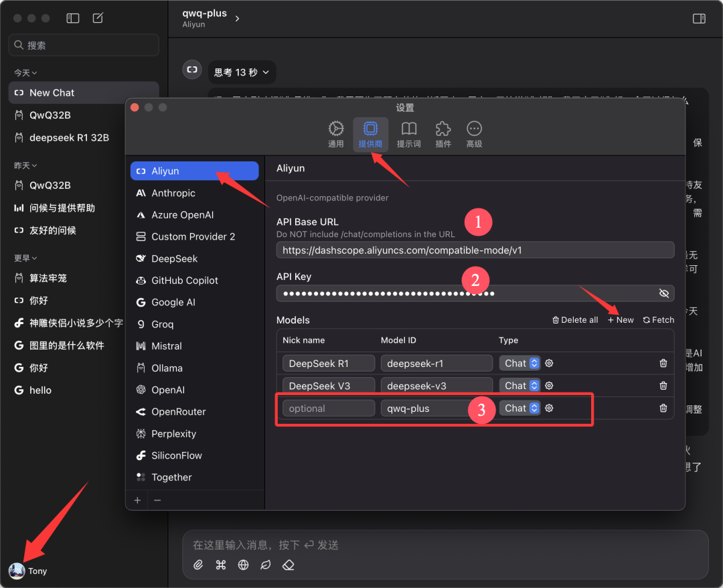This screenshot has width=723, height=588.
Task: Click the attach file paperclip icon
Action: pyautogui.click(x=198, y=565)
